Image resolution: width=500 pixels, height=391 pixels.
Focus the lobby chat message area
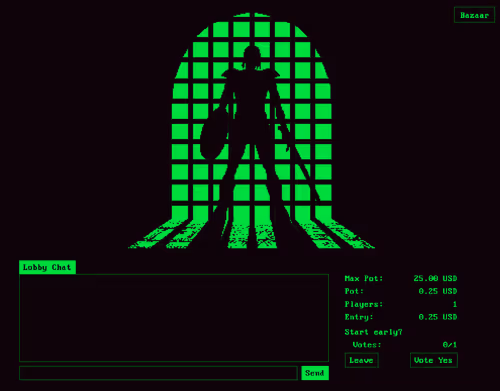click(x=174, y=318)
